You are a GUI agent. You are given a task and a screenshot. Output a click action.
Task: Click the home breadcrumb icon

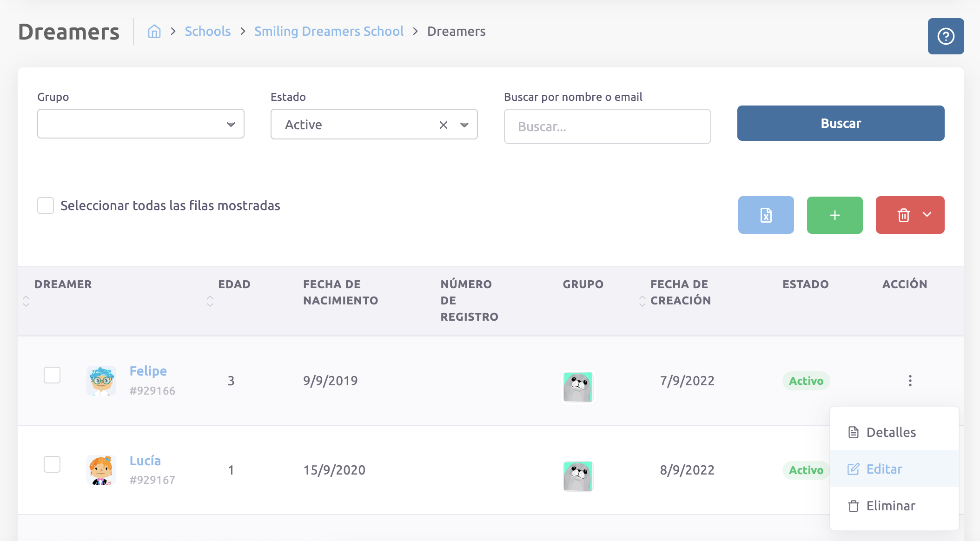154,32
